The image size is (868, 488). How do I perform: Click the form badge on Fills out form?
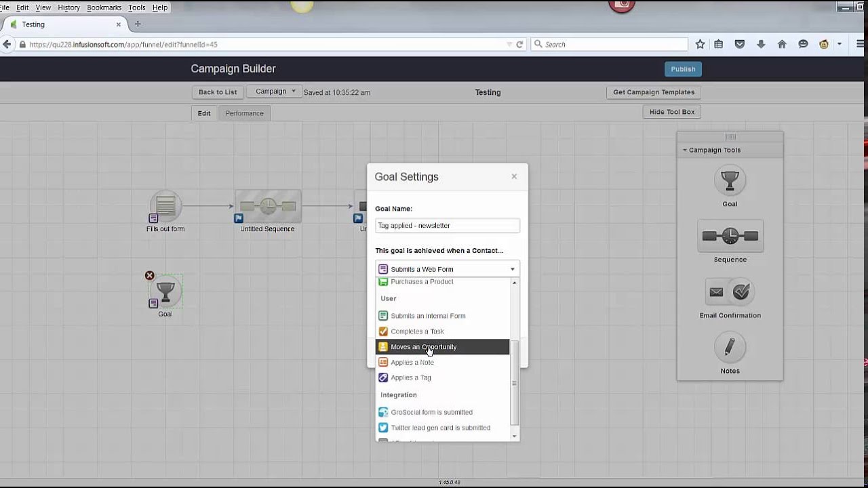pos(153,218)
